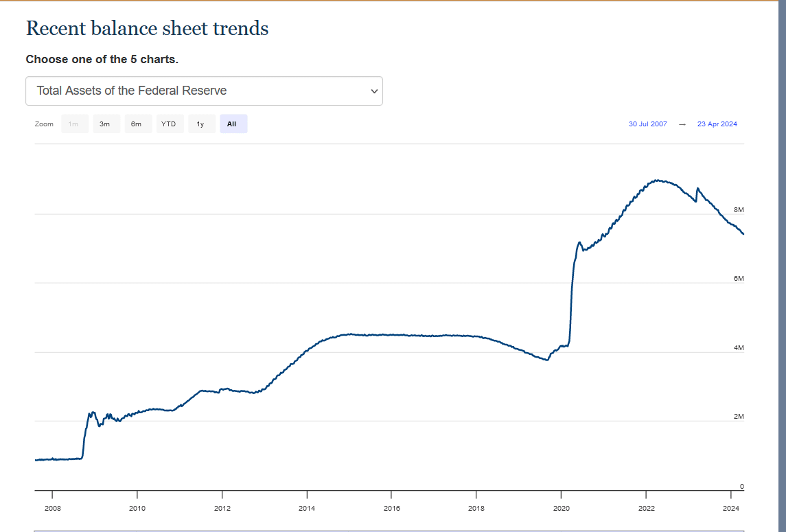Click the 2010 x-axis label

pos(137,509)
